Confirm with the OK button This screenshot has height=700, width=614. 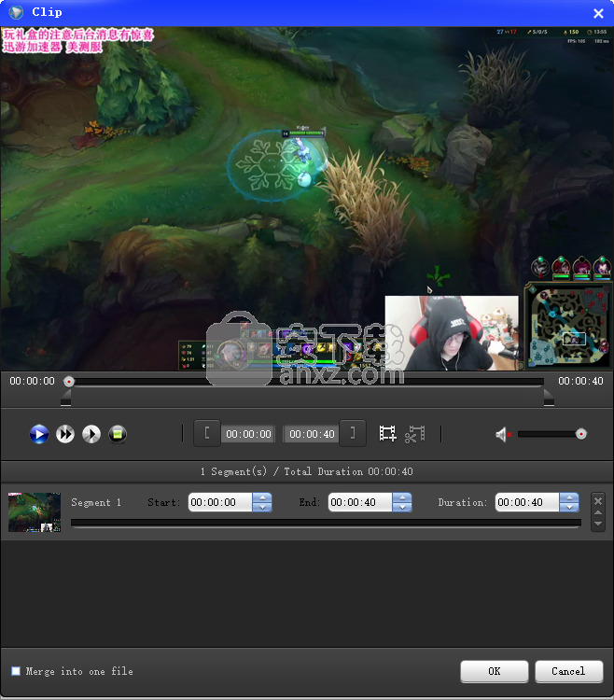pos(495,671)
